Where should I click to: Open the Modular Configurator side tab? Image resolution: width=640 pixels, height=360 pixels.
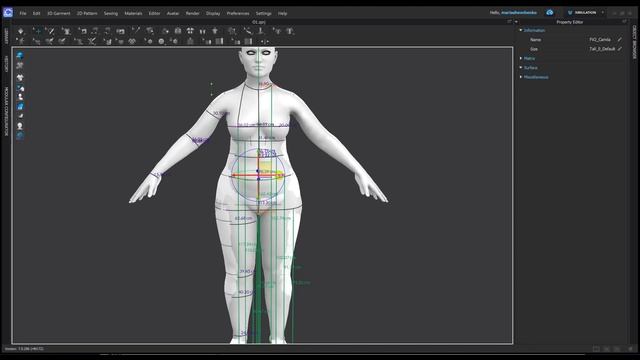[x=6, y=111]
